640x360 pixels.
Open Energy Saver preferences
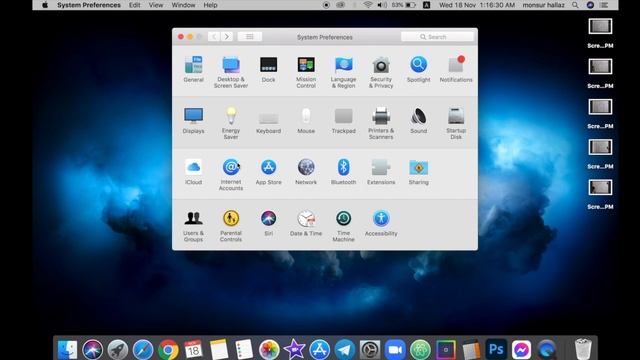231,123
